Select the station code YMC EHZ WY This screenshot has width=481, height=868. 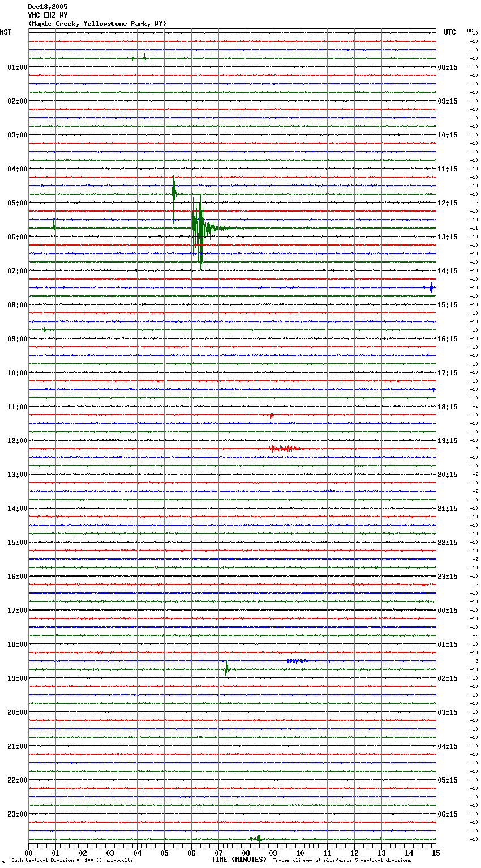pyautogui.click(x=48, y=15)
